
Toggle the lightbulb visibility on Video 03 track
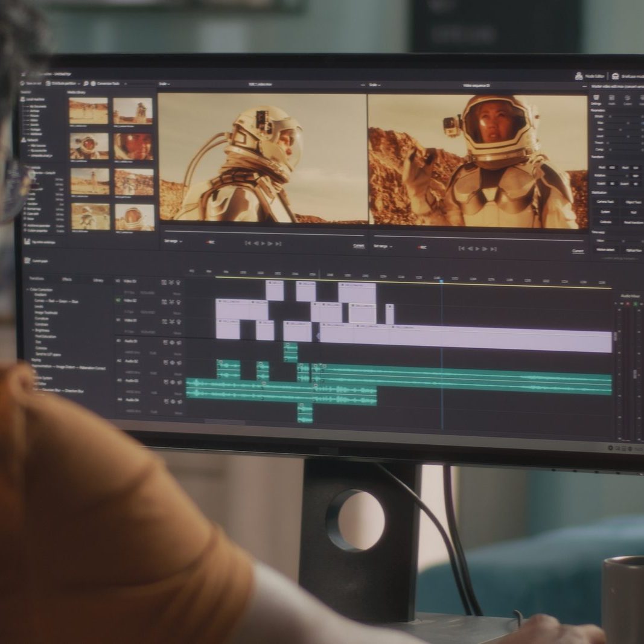coord(178,282)
